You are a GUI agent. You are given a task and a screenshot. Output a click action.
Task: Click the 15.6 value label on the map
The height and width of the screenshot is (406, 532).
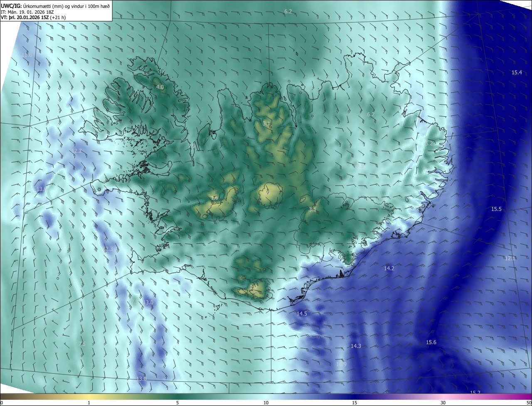pos(431,342)
